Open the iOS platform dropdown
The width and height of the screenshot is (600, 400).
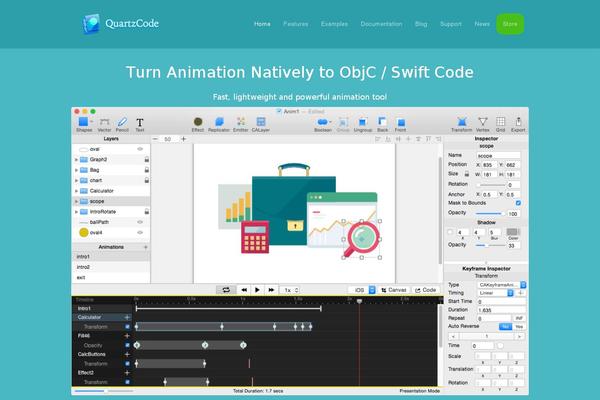362,290
